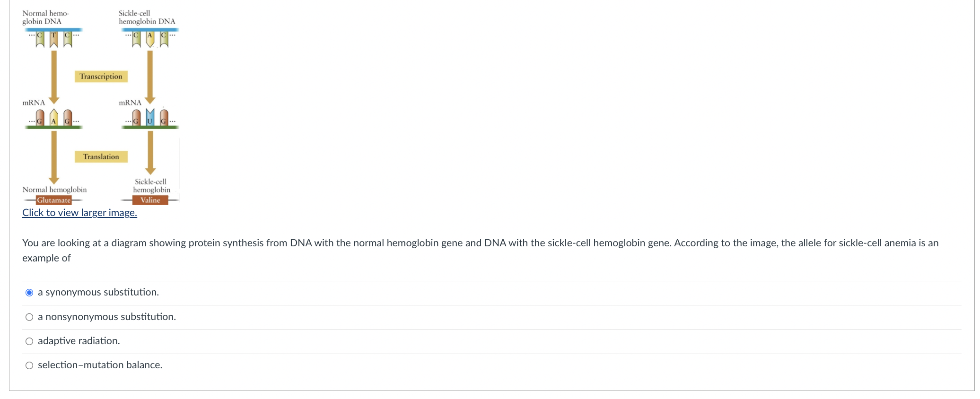Click the 'Normal hemo-globin DNA' heading
This screenshot has height=399, width=980.
[x=45, y=17]
